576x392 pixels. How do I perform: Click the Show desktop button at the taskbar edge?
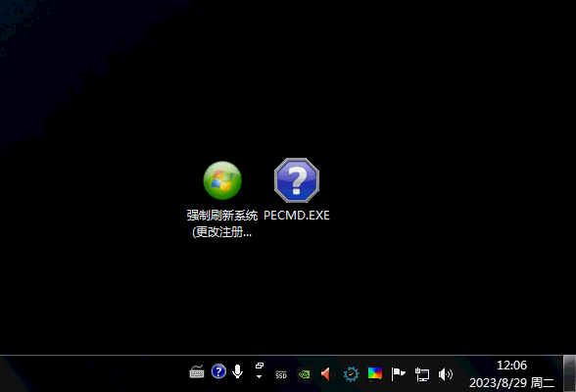pyautogui.click(x=569, y=373)
